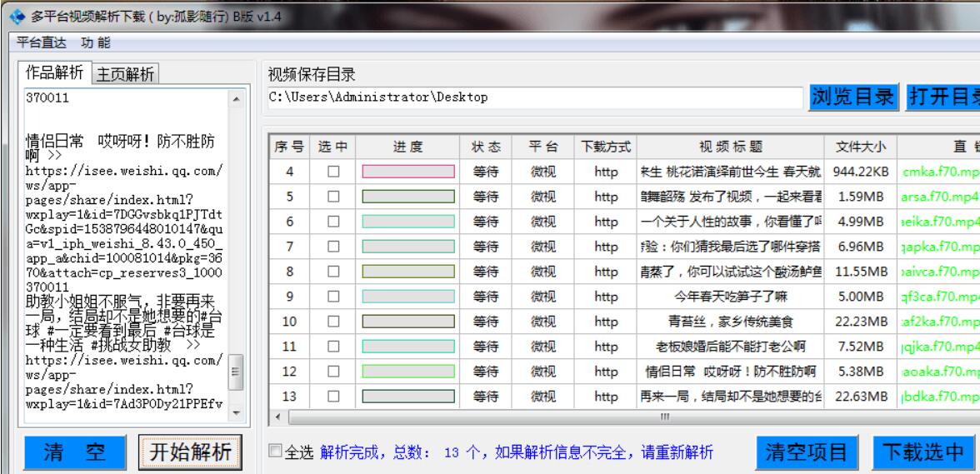The image size is (980, 474).
Task: Select the checkbox in row 13
Action: pyautogui.click(x=333, y=397)
